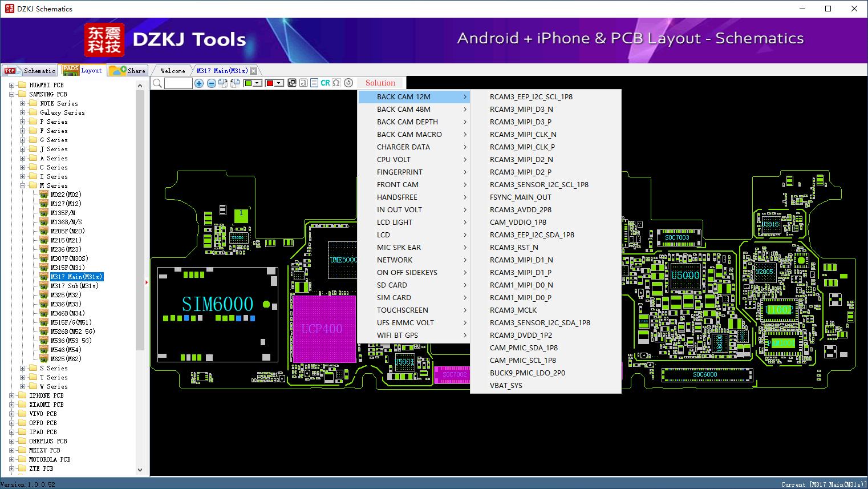
Task: Expand the NOTE Series node
Action: (23, 103)
